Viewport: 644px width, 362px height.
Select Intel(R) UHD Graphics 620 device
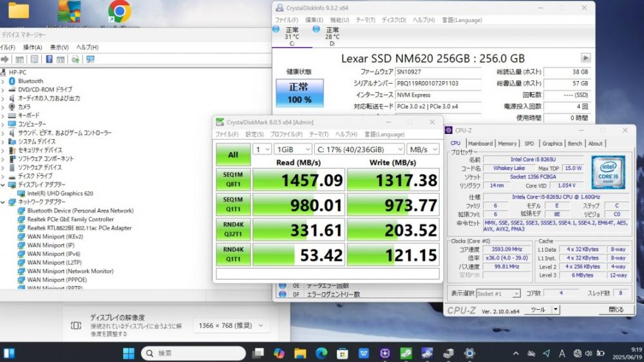coord(60,193)
